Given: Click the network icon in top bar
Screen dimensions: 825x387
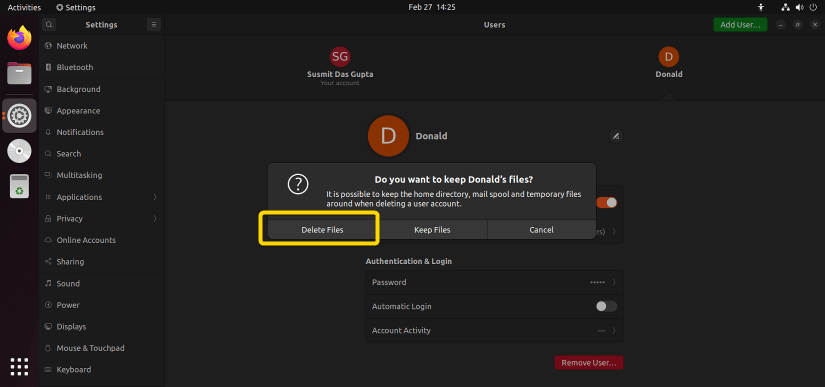Looking at the screenshot, I should (x=786, y=7).
